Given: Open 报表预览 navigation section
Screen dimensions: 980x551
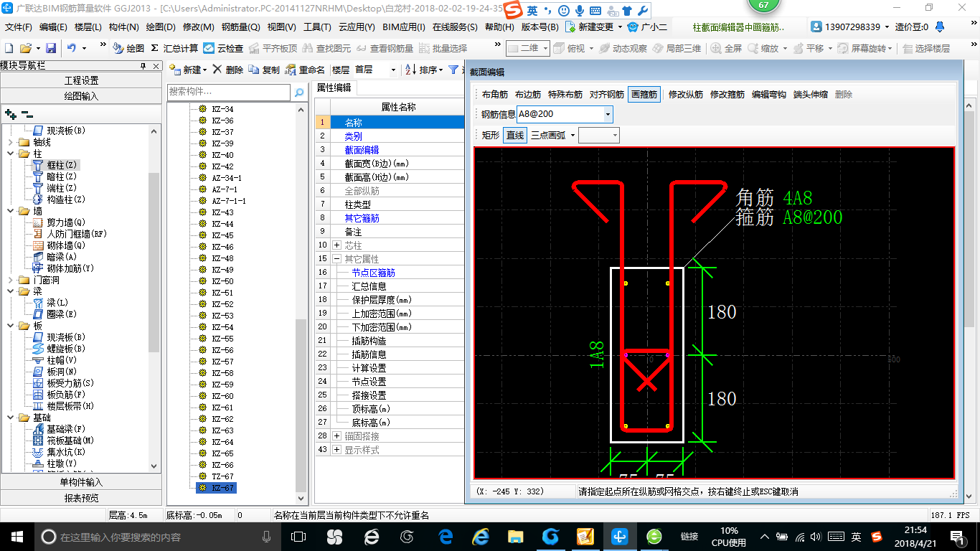Looking at the screenshot, I should click(x=81, y=497).
